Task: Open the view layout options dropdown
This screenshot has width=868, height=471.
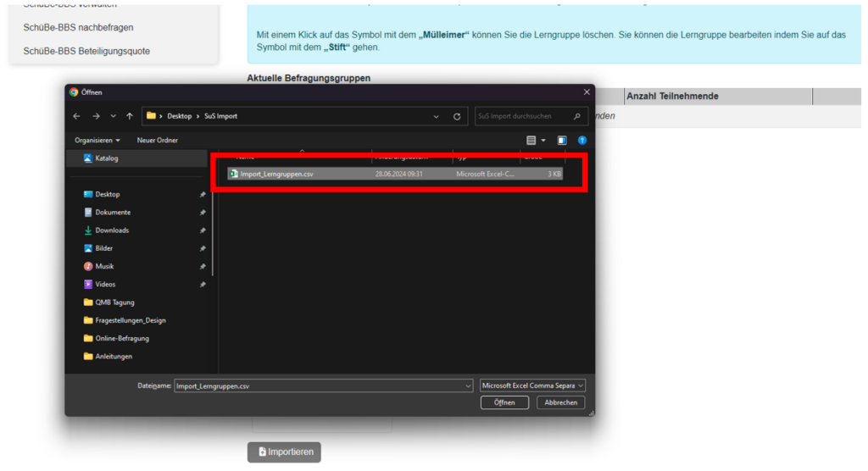Action: point(542,140)
